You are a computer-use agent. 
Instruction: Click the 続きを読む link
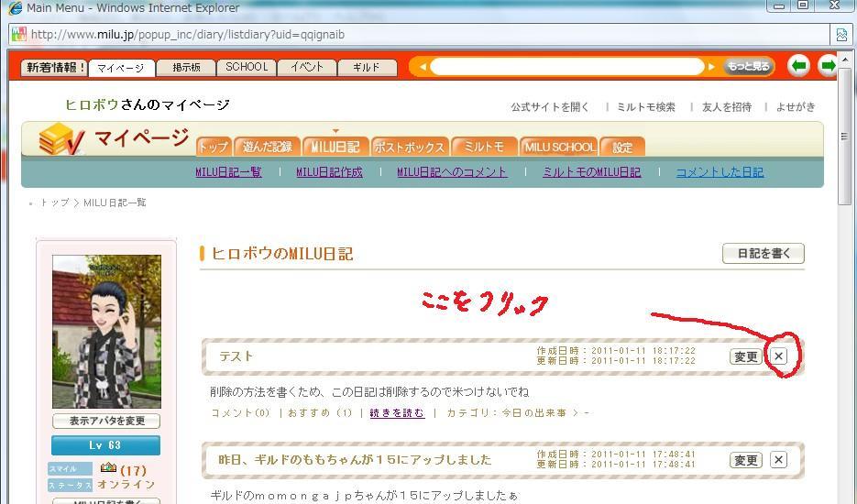(397, 413)
